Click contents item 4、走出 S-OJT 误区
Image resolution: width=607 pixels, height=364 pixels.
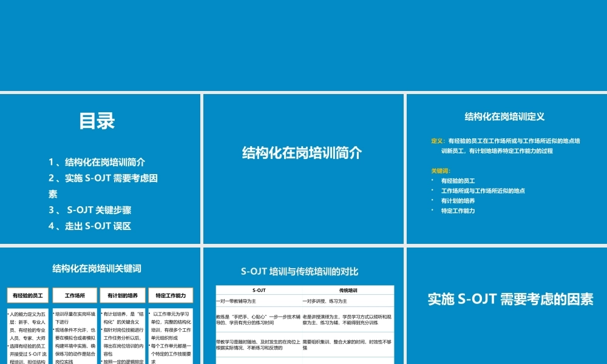[90, 226]
